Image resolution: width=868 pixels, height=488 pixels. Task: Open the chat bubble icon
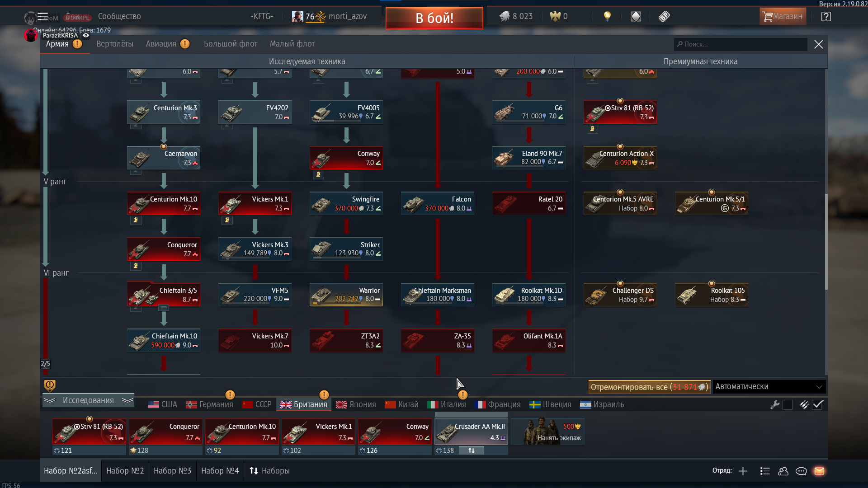(801, 471)
